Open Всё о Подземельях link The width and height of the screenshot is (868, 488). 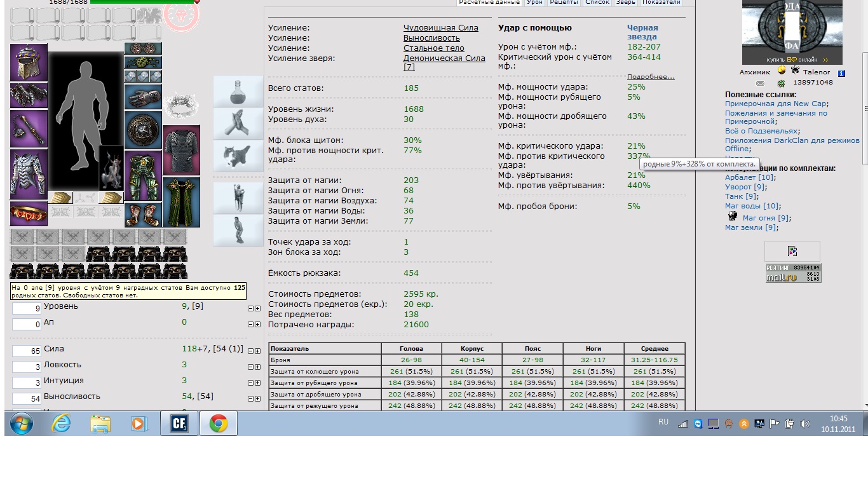[763, 131]
